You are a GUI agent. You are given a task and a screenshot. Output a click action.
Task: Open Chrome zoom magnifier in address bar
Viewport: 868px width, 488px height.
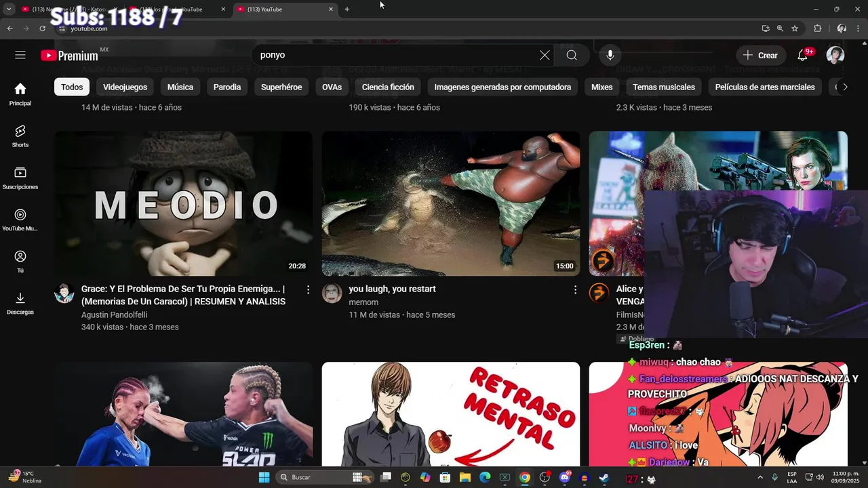[780, 28]
